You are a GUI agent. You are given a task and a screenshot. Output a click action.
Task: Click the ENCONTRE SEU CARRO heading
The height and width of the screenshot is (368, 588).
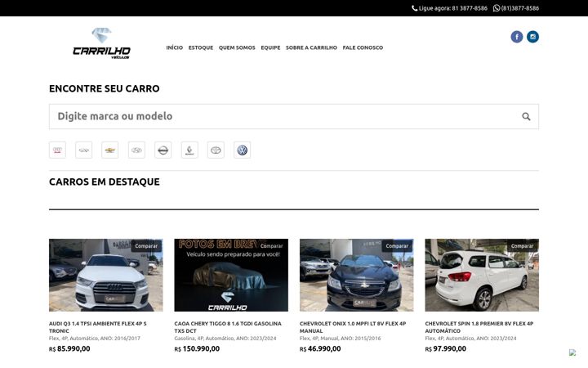tap(105, 88)
